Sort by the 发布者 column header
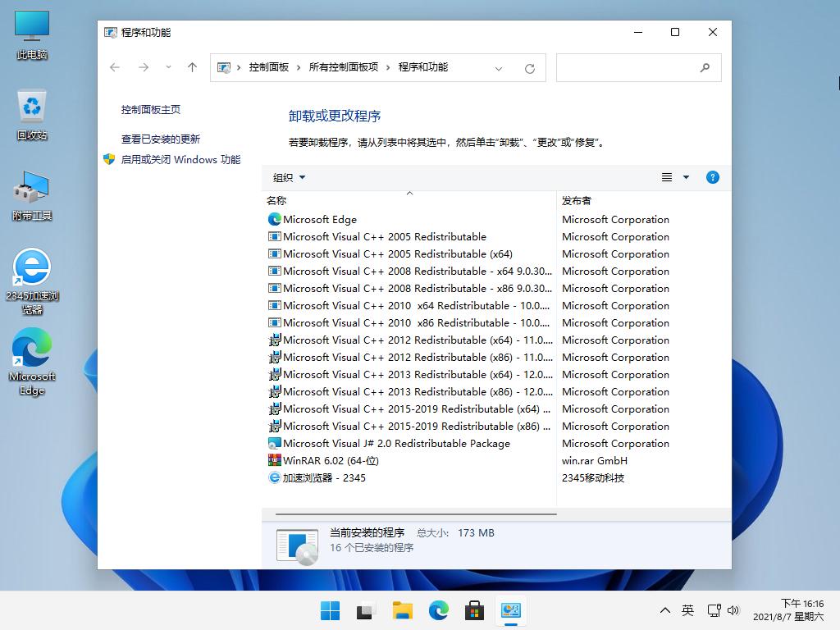 (643, 200)
